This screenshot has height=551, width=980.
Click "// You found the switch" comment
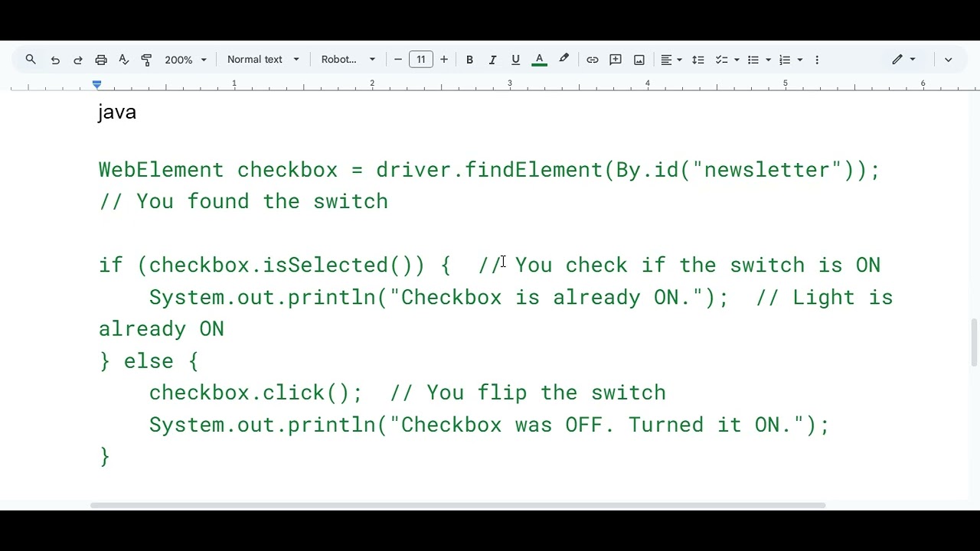point(243,201)
